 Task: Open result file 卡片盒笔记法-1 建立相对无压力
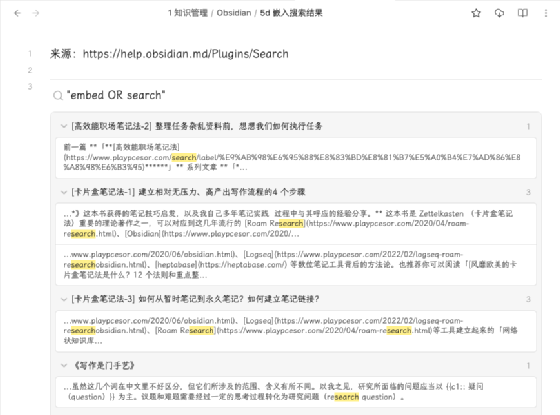(x=188, y=192)
